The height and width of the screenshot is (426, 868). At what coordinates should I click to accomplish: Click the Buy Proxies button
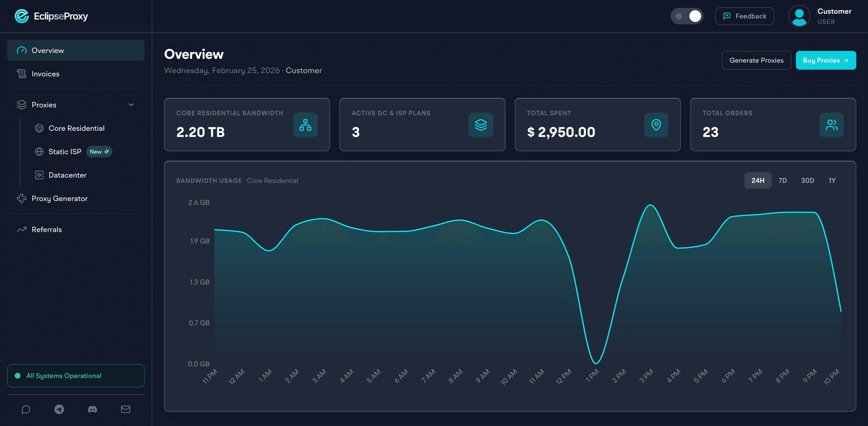(x=826, y=60)
